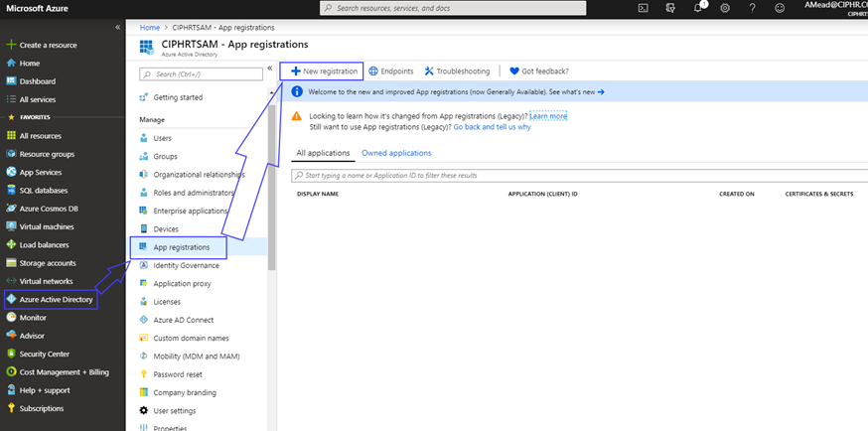
Task: Open the notifications bell icon
Action: pos(698,8)
